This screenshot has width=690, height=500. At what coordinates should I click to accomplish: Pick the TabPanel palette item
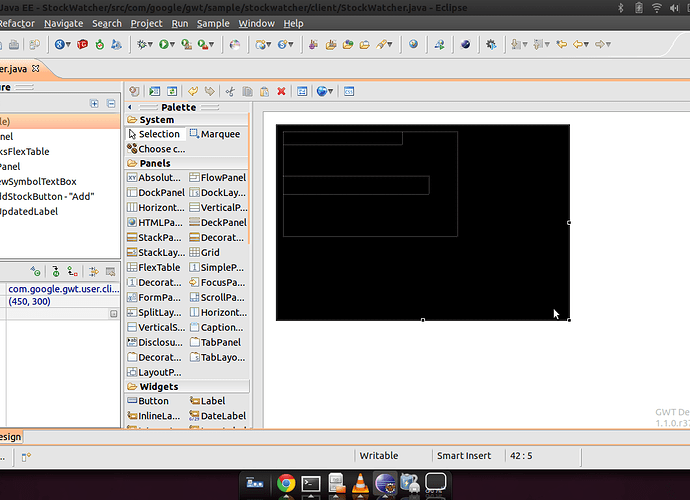click(215, 342)
